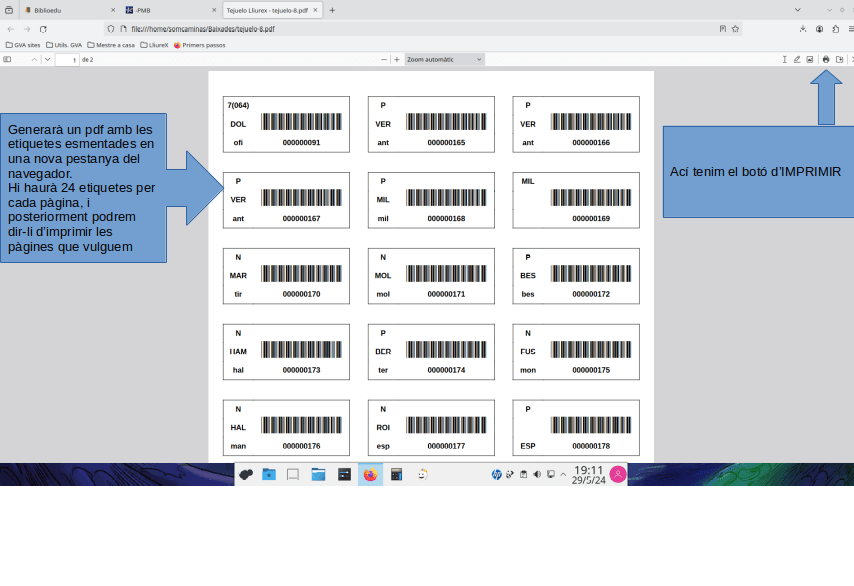Switch to the Biblioedu tab
Screen dimensions: 854x586
click(70, 10)
